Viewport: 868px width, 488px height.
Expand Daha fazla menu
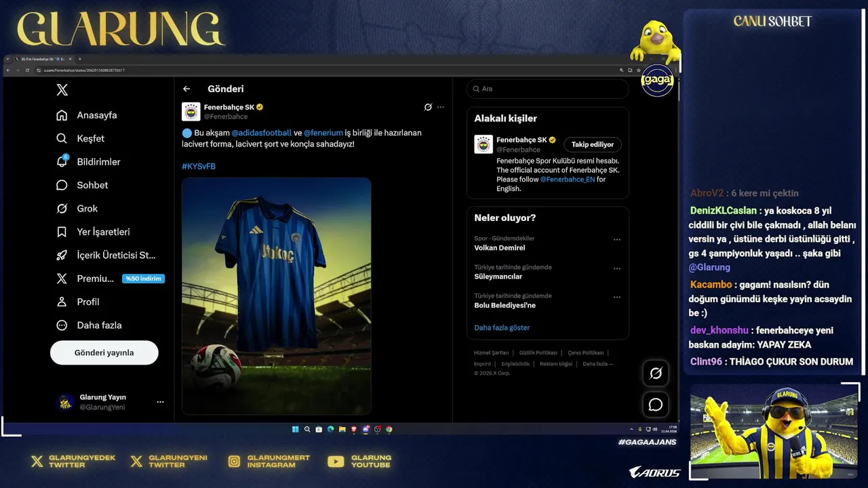[x=89, y=325]
